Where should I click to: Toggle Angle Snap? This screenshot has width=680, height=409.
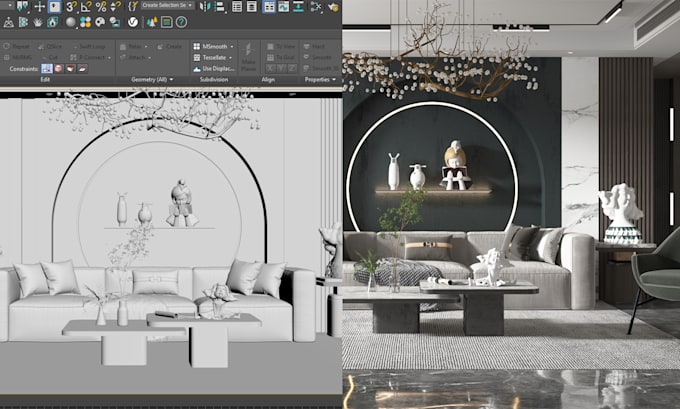(86, 7)
